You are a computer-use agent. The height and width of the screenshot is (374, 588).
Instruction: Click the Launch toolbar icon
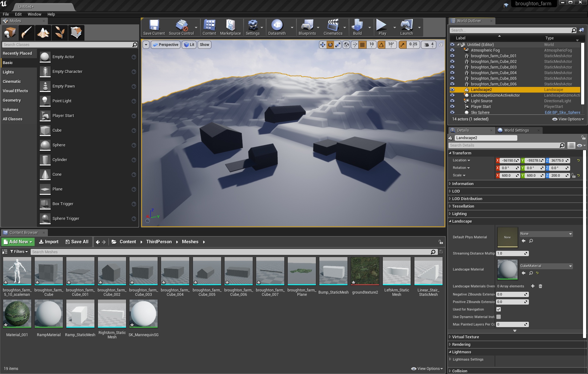tap(407, 27)
